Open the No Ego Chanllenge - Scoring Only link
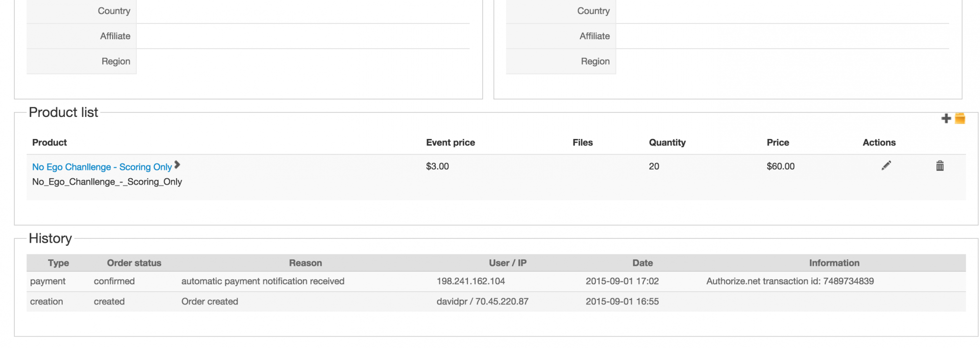The height and width of the screenshot is (348, 980). pyautogui.click(x=102, y=167)
